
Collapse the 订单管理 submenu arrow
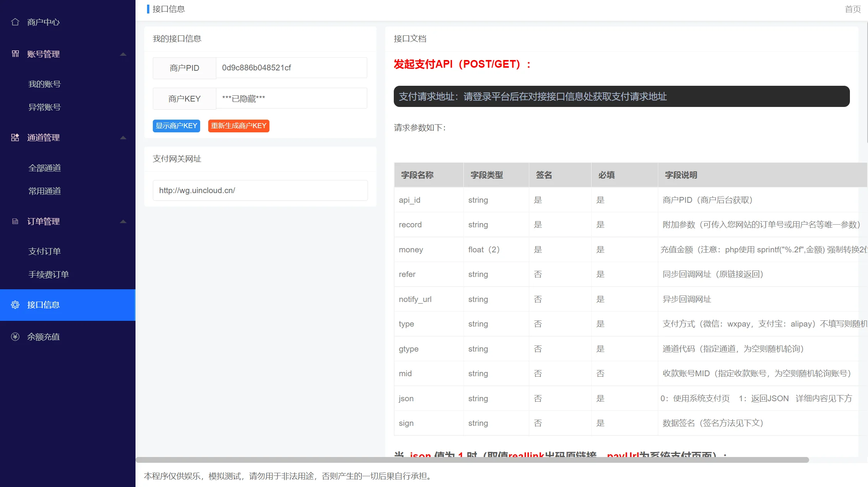click(x=123, y=222)
